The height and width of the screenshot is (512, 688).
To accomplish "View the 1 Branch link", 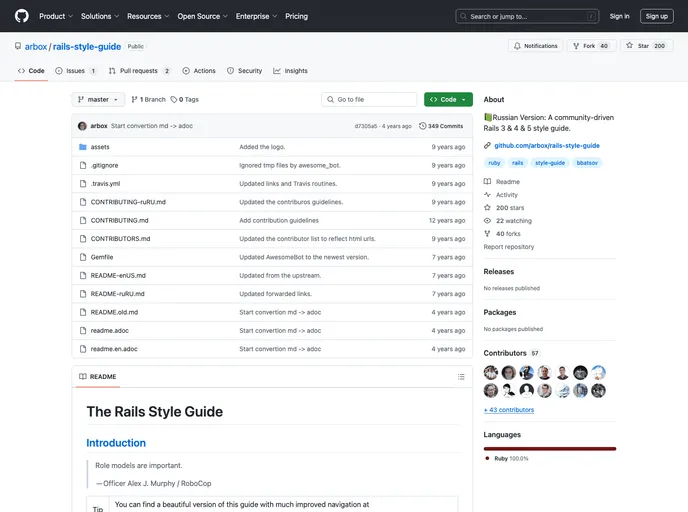I will [148, 100].
